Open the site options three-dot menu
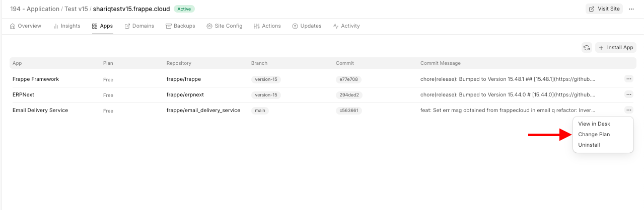Image resolution: width=644 pixels, height=210 pixels. (631, 9)
